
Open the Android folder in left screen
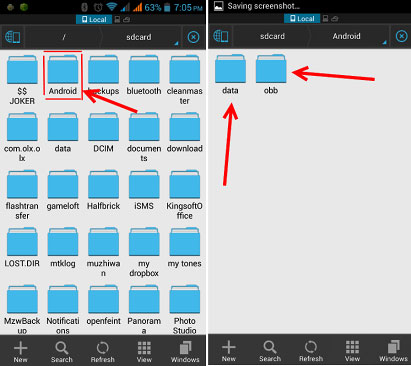(x=63, y=75)
